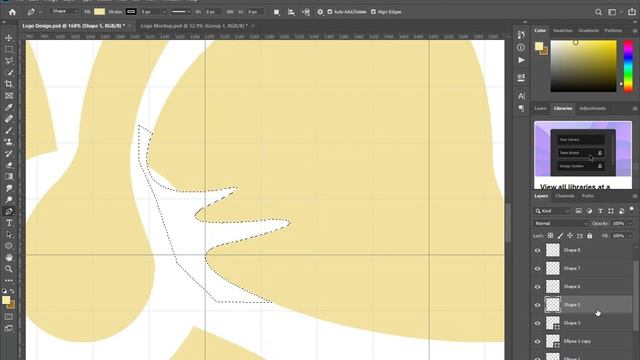Hide the Shape 3 layer
Screen dimensions: 640x360
click(538, 323)
